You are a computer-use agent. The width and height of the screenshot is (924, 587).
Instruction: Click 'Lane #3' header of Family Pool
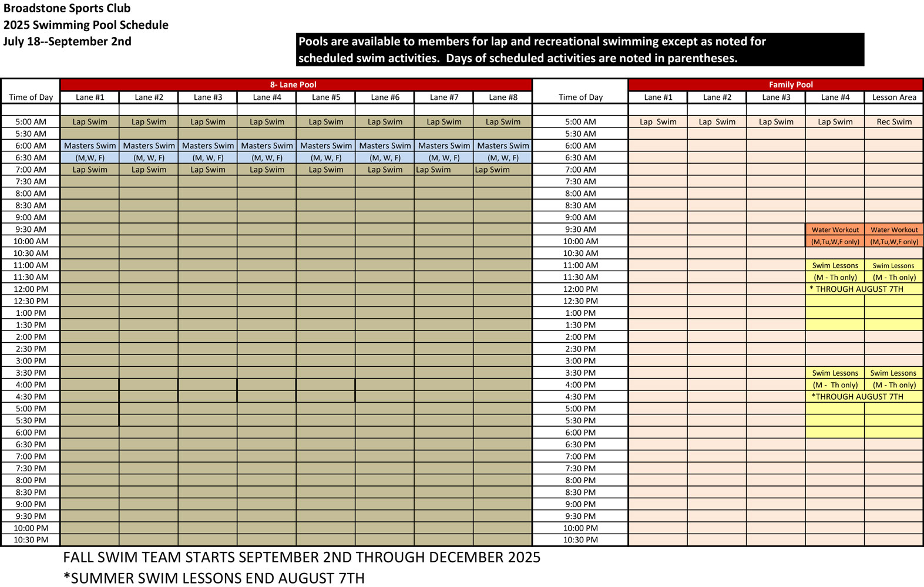pyautogui.click(x=776, y=97)
